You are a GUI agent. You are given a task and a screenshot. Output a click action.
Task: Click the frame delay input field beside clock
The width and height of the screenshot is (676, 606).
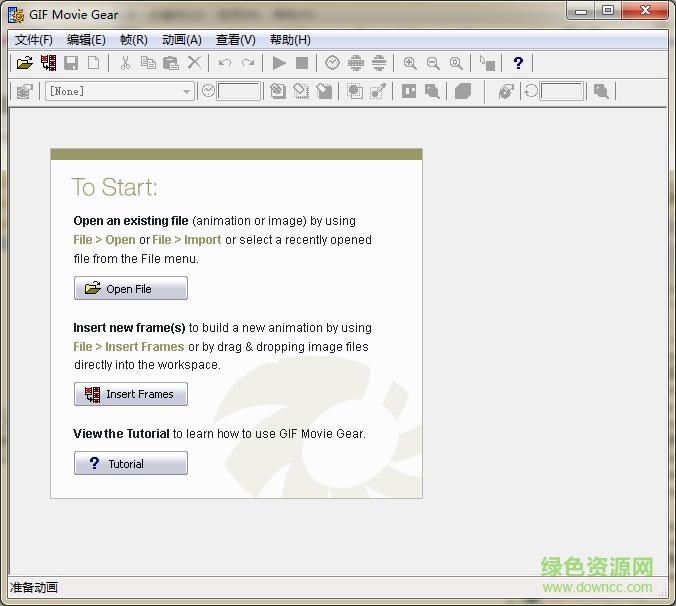coord(238,91)
